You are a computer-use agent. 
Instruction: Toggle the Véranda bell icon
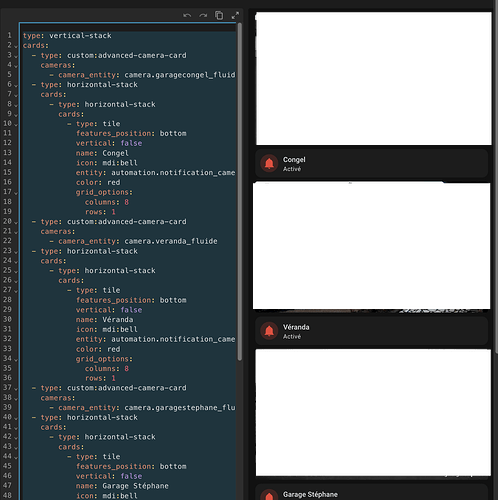(x=269, y=331)
